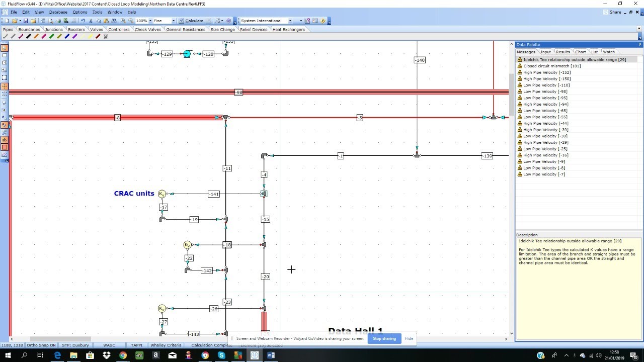Viewport: 644px width, 362px height.
Task: Pin the Data Palette panel
Action: coord(639,44)
